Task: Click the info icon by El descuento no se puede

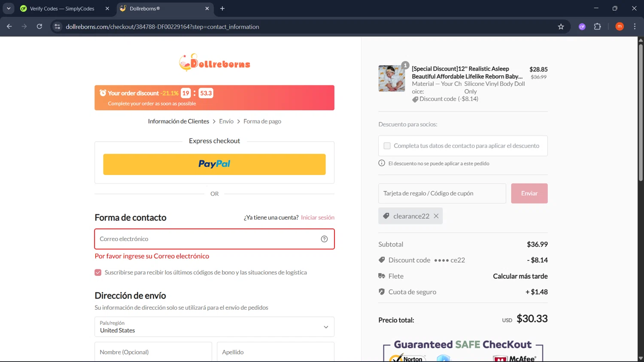Action: pyautogui.click(x=382, y=163)
